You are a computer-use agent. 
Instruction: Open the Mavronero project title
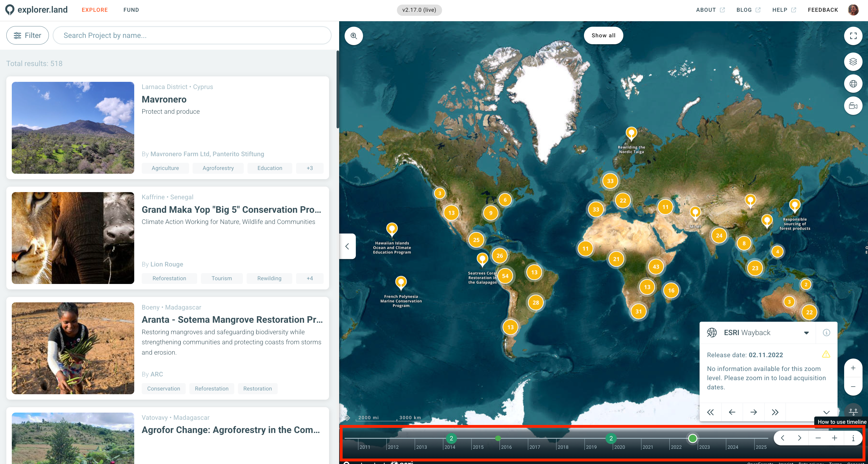(x=164, y=99)
